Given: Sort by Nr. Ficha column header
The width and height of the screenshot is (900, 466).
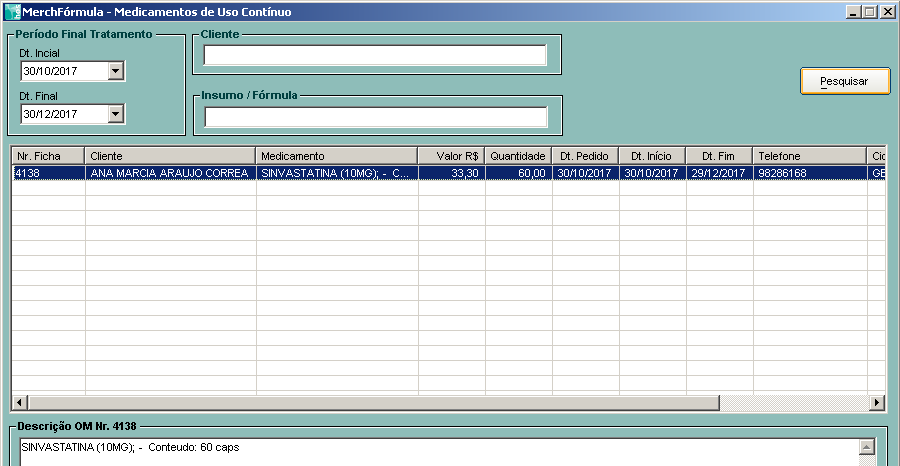Looking at the screenshot, I should (x=48, y=156).
